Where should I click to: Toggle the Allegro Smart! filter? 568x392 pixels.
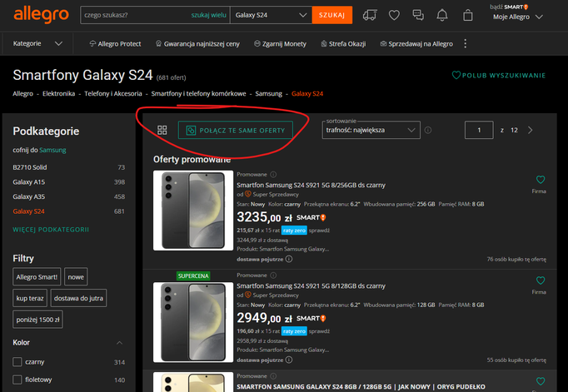tap(37, 277)
